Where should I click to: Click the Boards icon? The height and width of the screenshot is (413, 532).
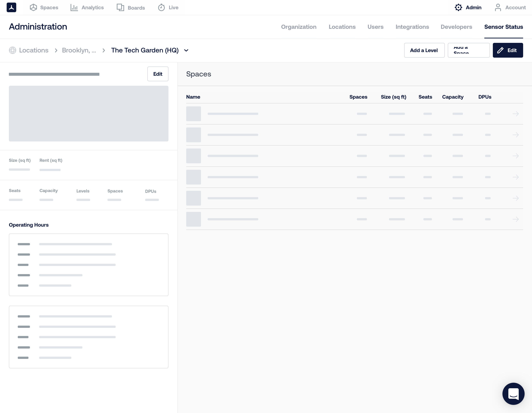[120, 7]
